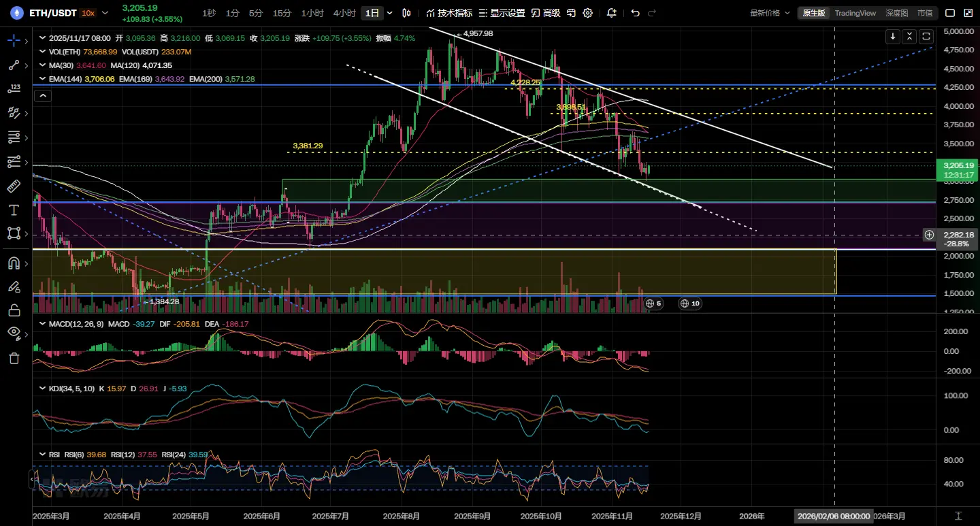
Task: Activate the ruler measuring tool
Action: point(14,186)
